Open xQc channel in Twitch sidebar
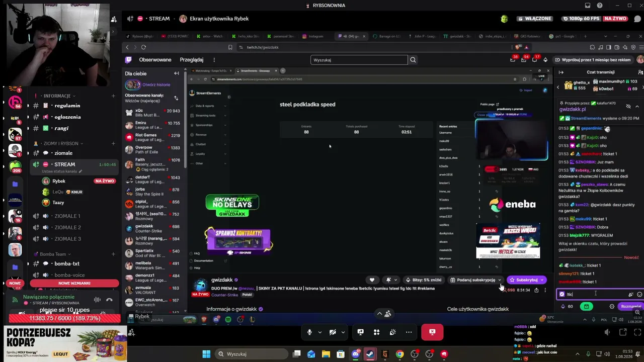The height and width of the screenshot is (362, 644). (153, 113)
